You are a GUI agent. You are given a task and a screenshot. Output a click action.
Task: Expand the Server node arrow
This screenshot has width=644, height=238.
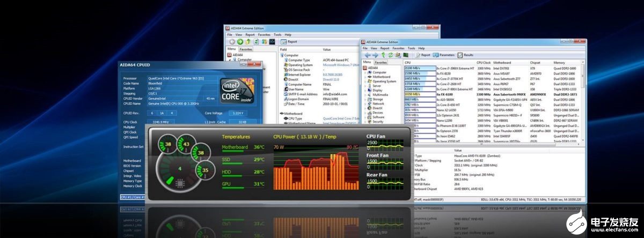point(365,86)
